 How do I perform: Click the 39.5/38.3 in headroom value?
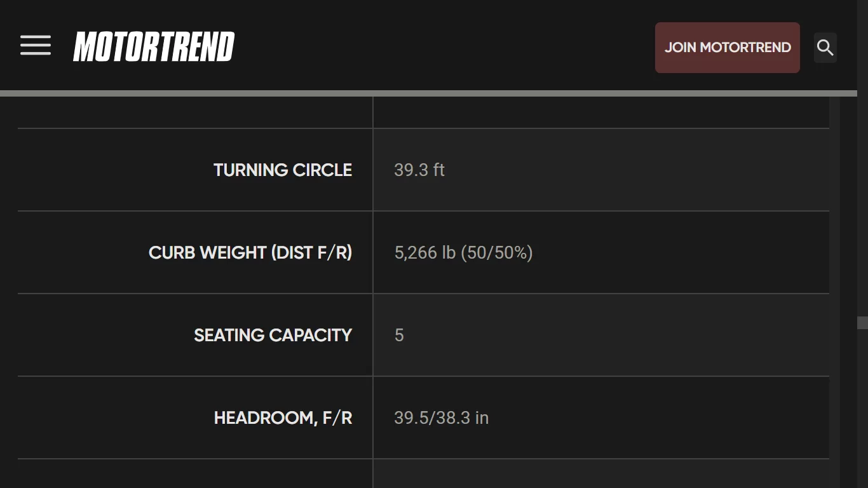coord(442,418)
